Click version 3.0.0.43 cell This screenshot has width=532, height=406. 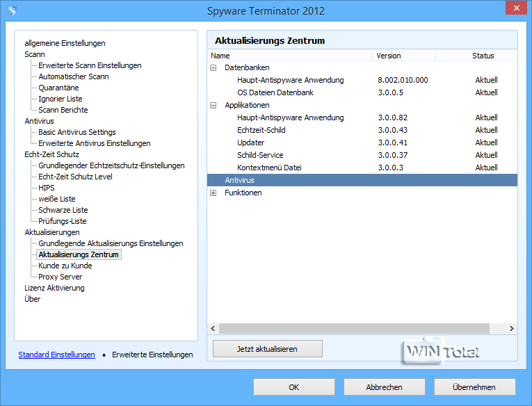(392, 130)
